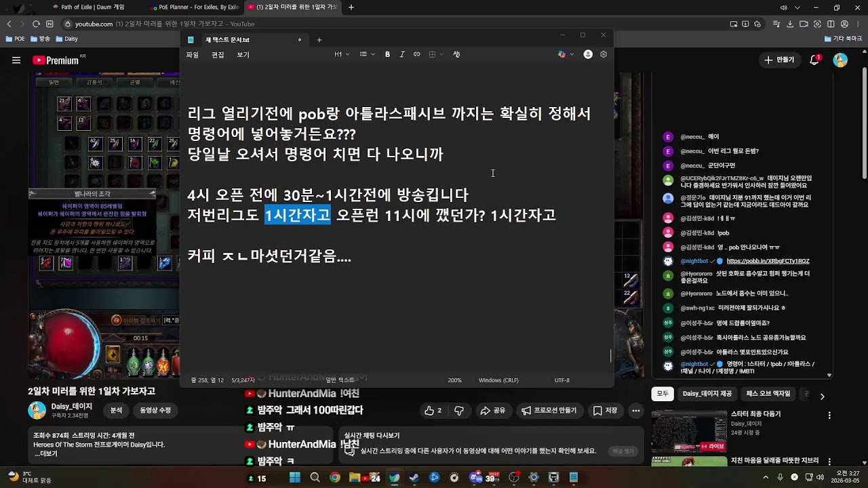Screen dimensions: 868x488
Task: Switch to the PoE Planner browser tab
Action: pyautogui.click(x=194, y=7)
